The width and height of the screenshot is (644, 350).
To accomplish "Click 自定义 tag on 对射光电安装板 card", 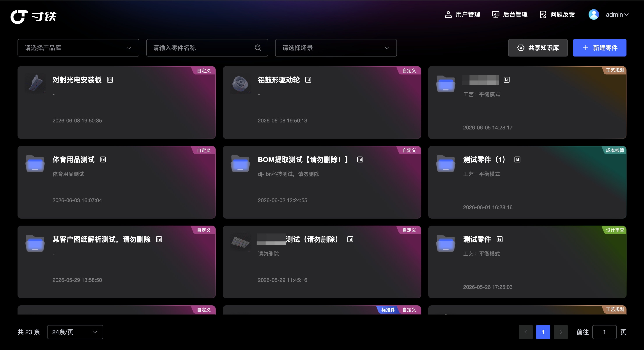I will [204, 71].
